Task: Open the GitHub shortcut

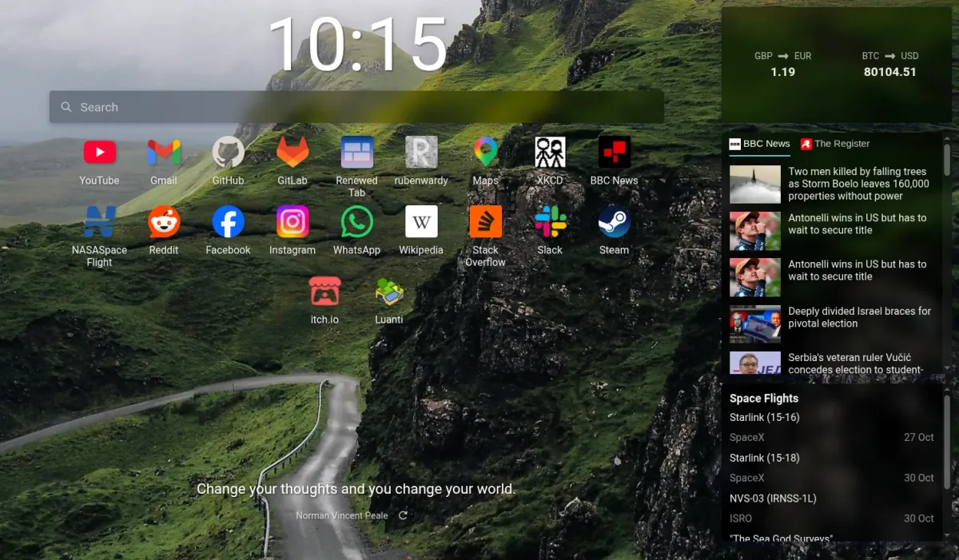Action: click(x=228, y=161)
